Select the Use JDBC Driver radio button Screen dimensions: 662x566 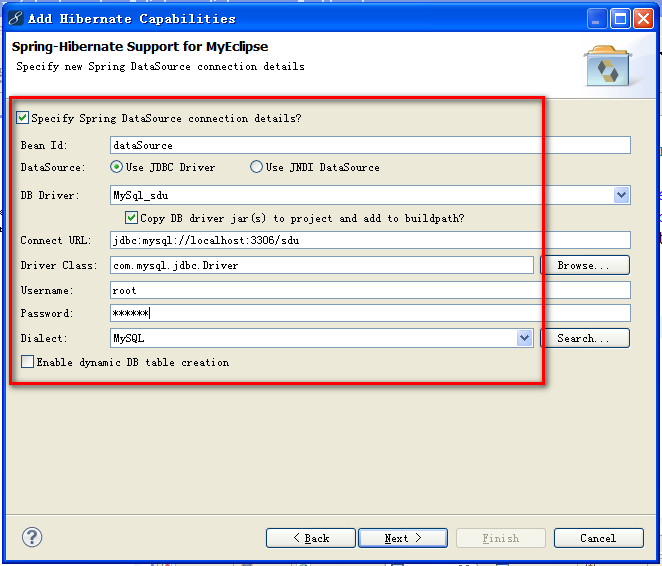tap(116, 167)
